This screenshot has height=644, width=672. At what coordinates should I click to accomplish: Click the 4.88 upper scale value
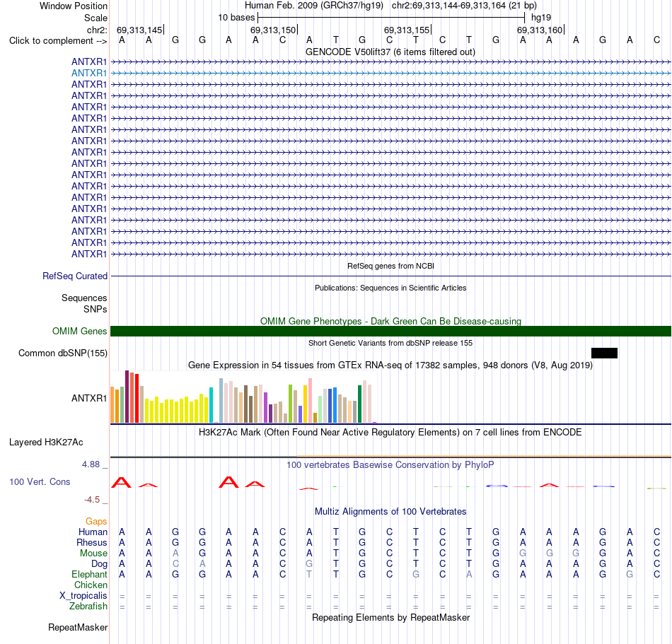coord(91,464)
